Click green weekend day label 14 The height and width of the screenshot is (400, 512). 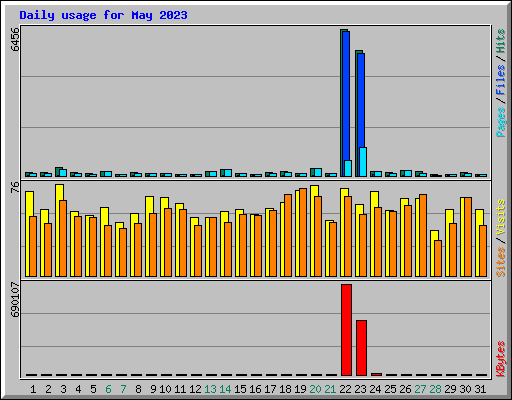[225, 389]
